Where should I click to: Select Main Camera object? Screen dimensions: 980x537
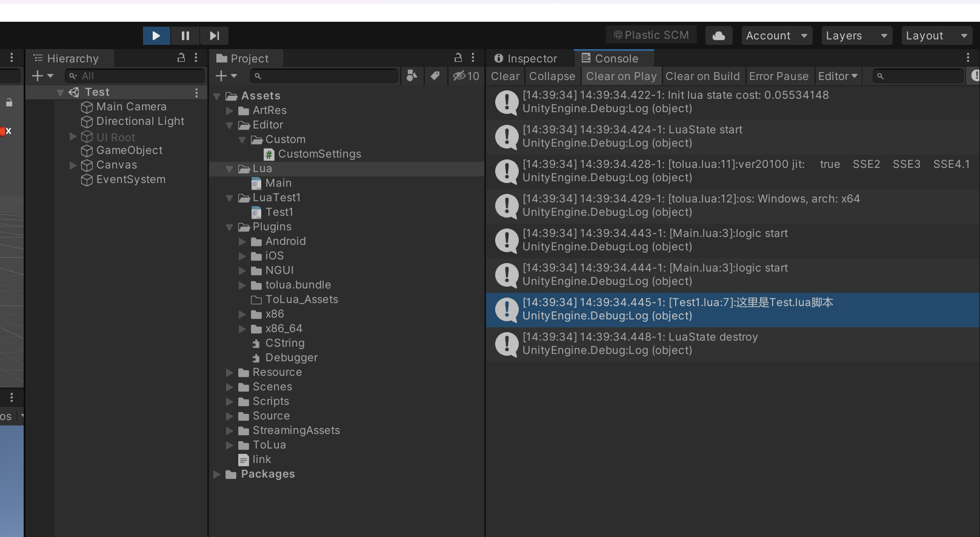tap(124, 107)
